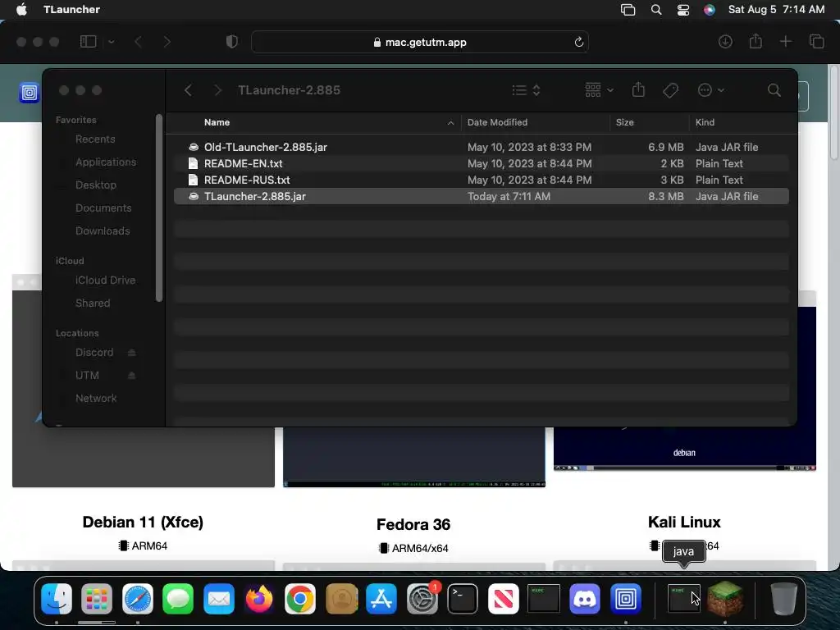Open the App Store from dock
Viewport: 840px width, 630px height.
click(x=381, y=598)
